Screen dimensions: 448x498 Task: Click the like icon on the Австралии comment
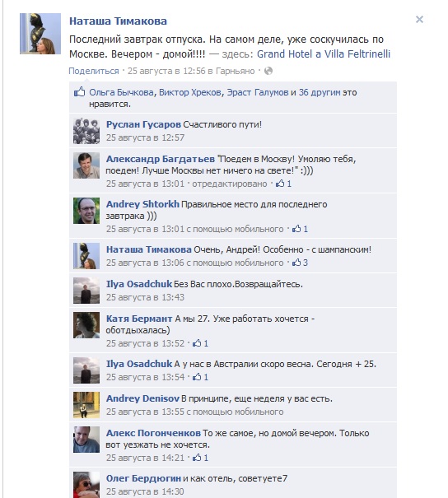(197, 377)
